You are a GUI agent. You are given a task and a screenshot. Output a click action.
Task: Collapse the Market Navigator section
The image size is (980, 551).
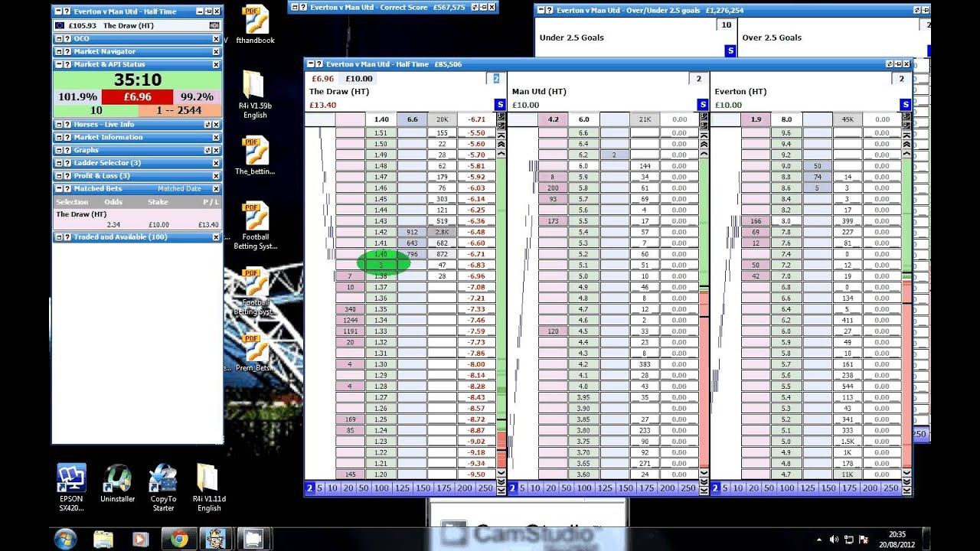pyautogui.click(x=58, y=51)
